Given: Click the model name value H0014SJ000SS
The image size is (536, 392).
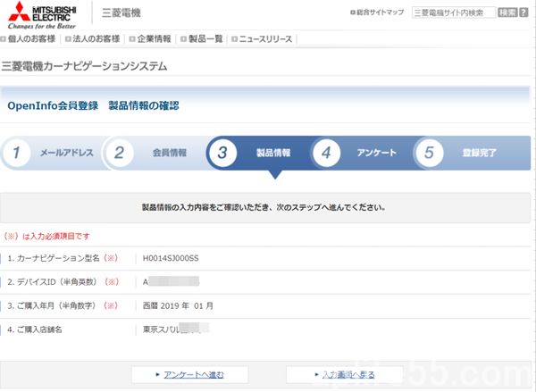Looking at the screenshot, I should pyautogui.click(x=172, y=258).
